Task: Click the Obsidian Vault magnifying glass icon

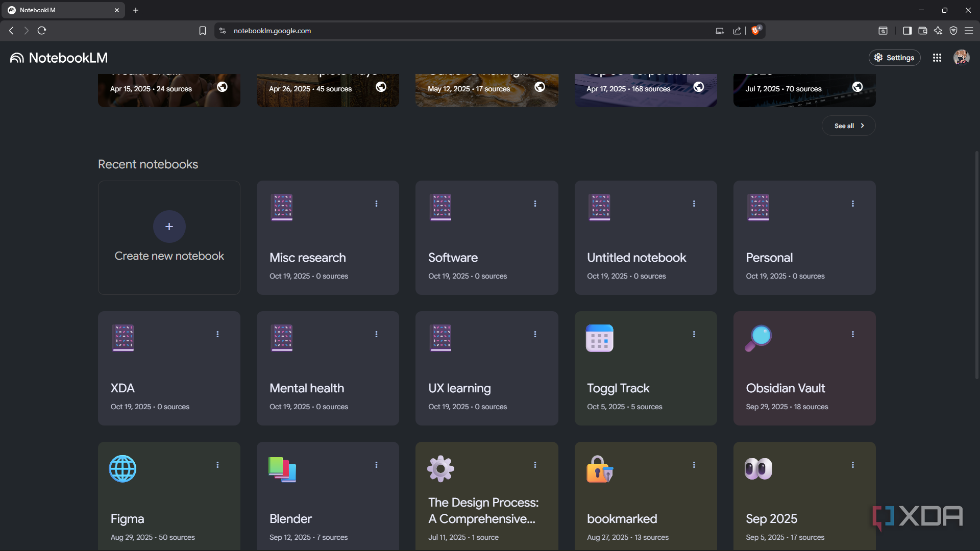Action: tap(758, 338)
